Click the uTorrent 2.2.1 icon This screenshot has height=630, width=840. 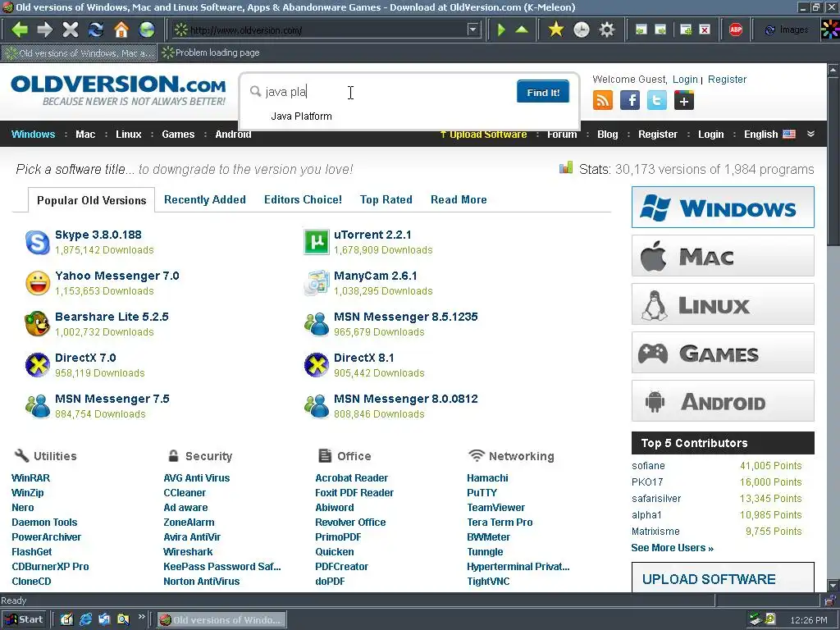[x=317, y=242]
